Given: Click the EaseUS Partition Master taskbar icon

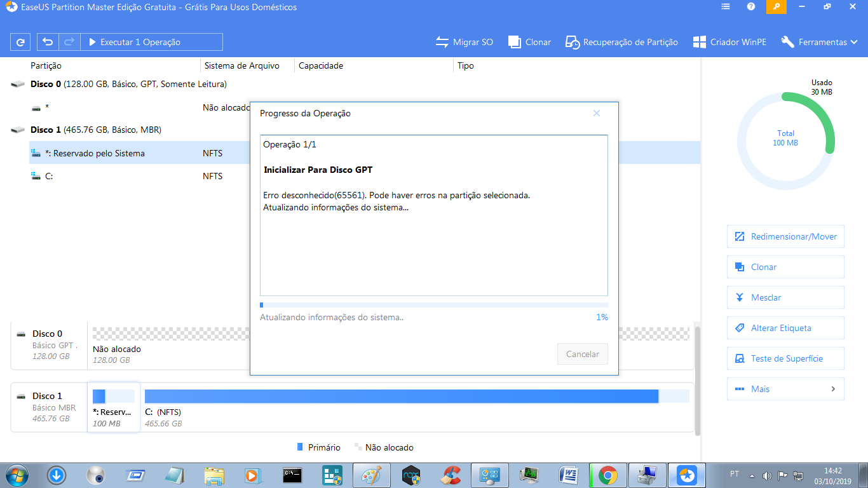Looking at the screenshot, I should (686, 475).
